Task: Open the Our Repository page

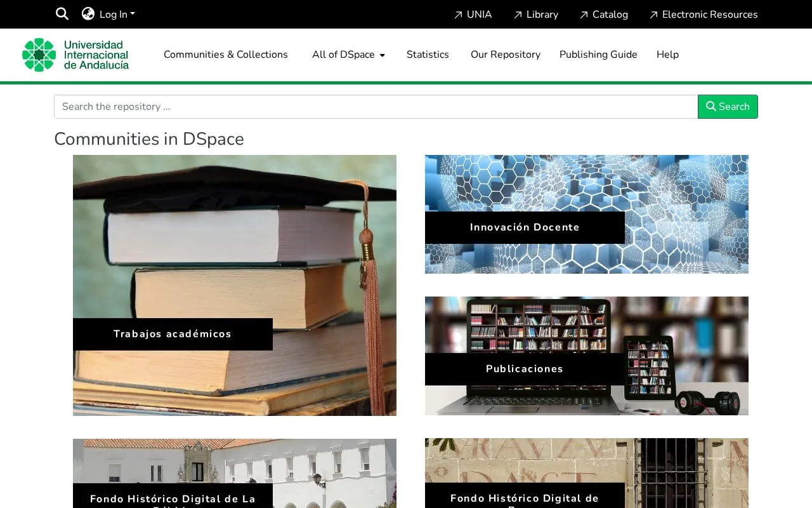Action: [506, 55]
